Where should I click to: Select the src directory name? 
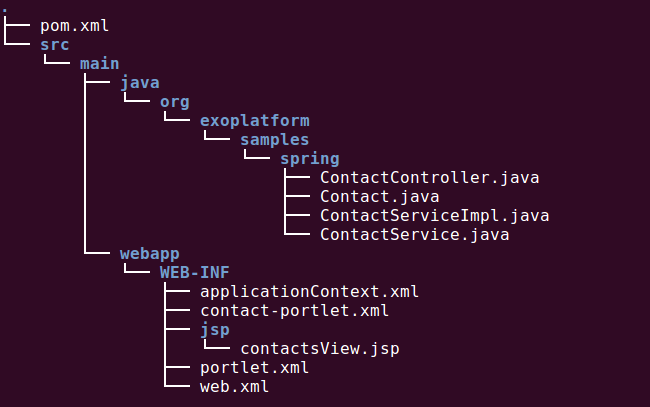tap(55, 45)
